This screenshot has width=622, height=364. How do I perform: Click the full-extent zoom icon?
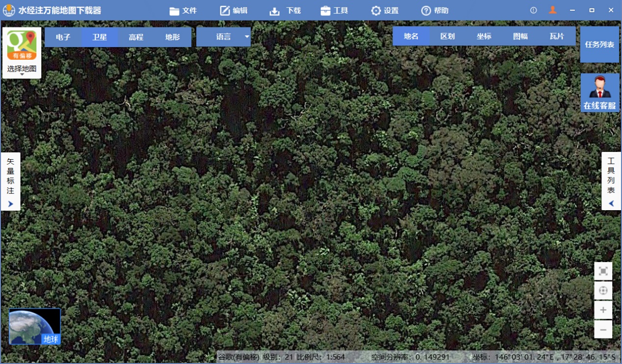pyautogui.click(x=603, y=271)
